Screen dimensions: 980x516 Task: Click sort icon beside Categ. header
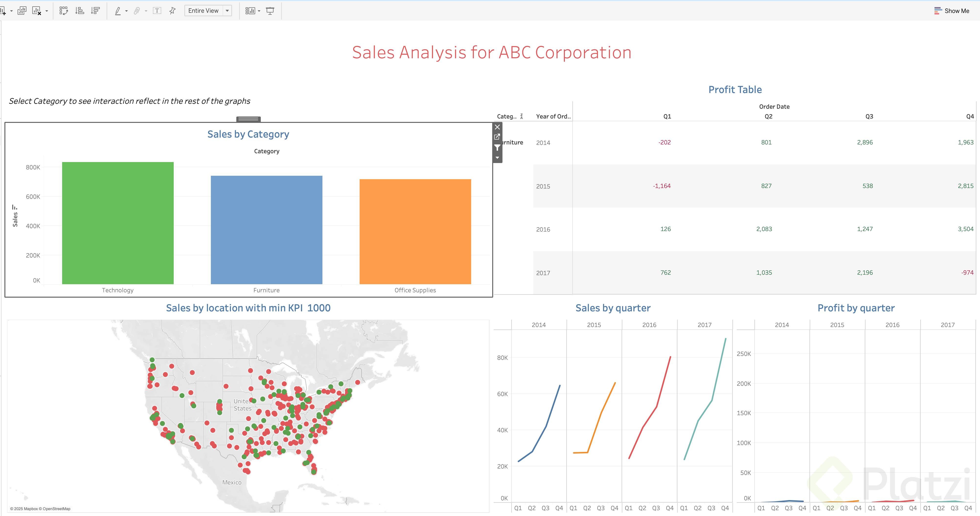522,117
